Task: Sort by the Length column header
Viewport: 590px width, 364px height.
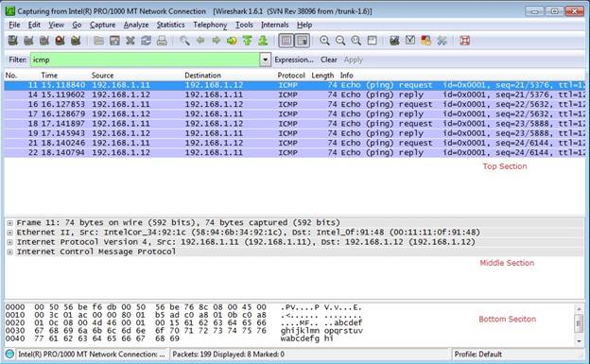Action: (x=322, y=76)
